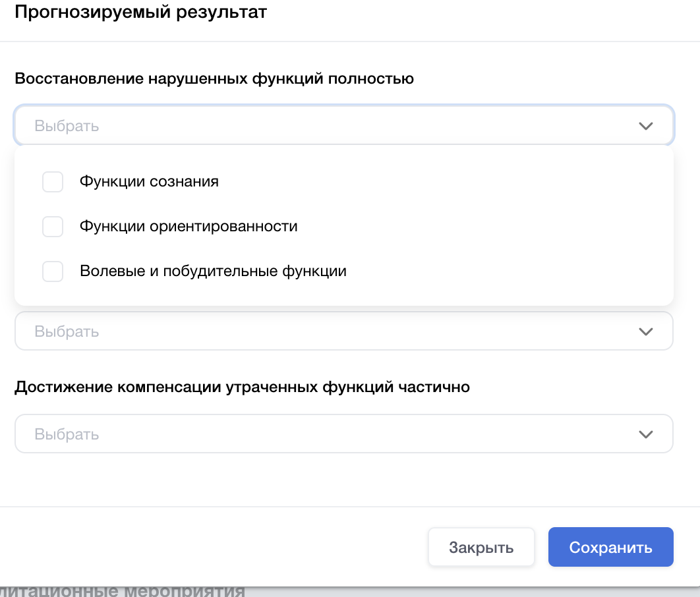This screenshot has height=597, width=700.
Task: Tick the Функции сознания checkbox
Action: tap(53, 182)
